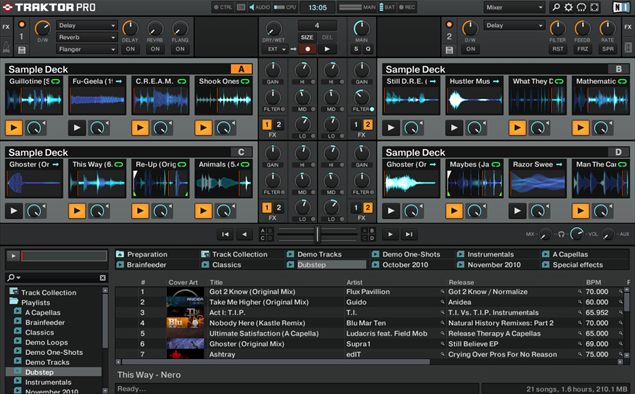Play the Still D.R.E. sample slot

click(391, 128)
